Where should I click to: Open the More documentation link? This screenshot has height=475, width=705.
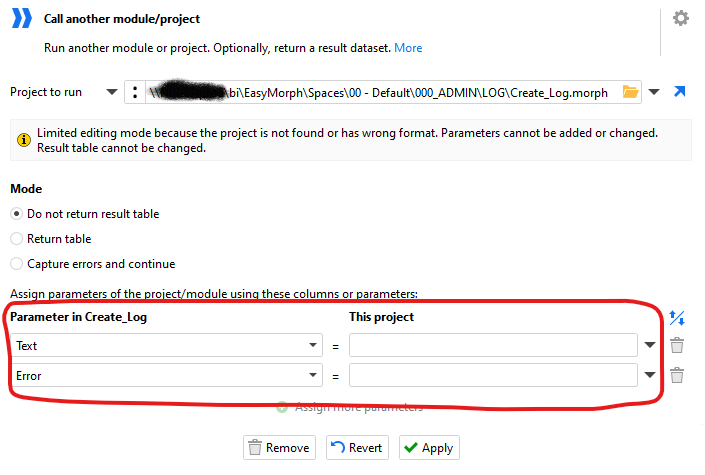coord(408,48)
